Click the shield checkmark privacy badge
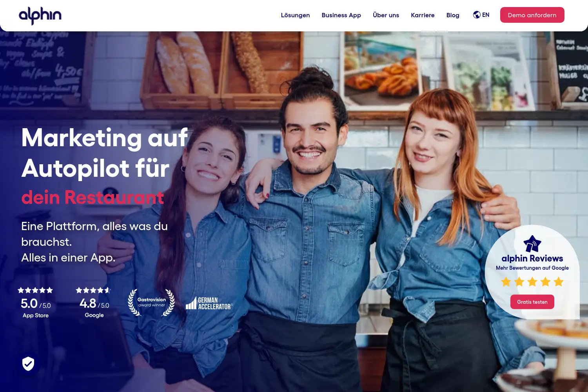The height and width of the screenshot is (392, 588). 28,364
